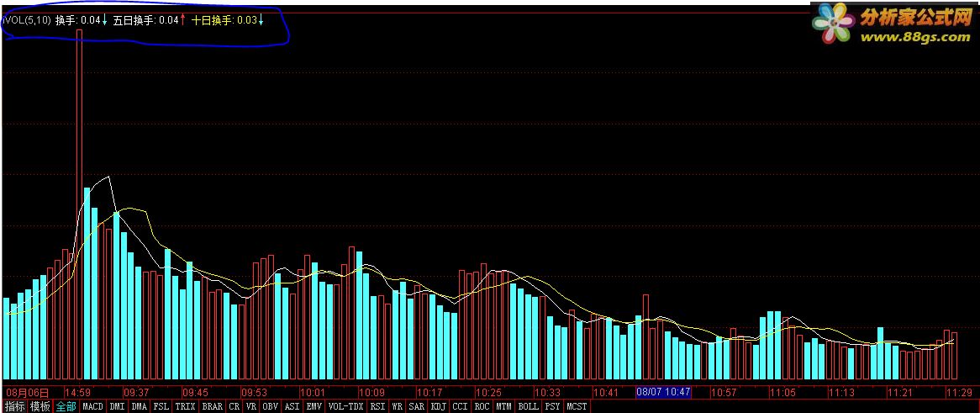Activate the PSY indicator
The height and width of the screenshot is (413, 980).
[x=552, y=407]
